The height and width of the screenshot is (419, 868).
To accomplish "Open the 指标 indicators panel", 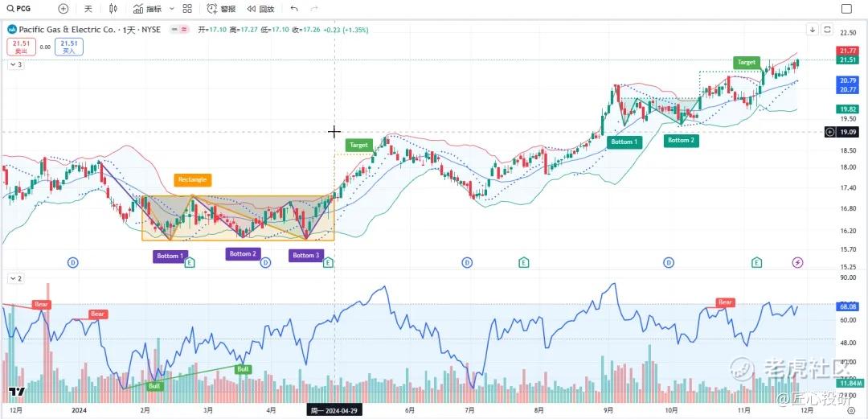I will point(147,9).
